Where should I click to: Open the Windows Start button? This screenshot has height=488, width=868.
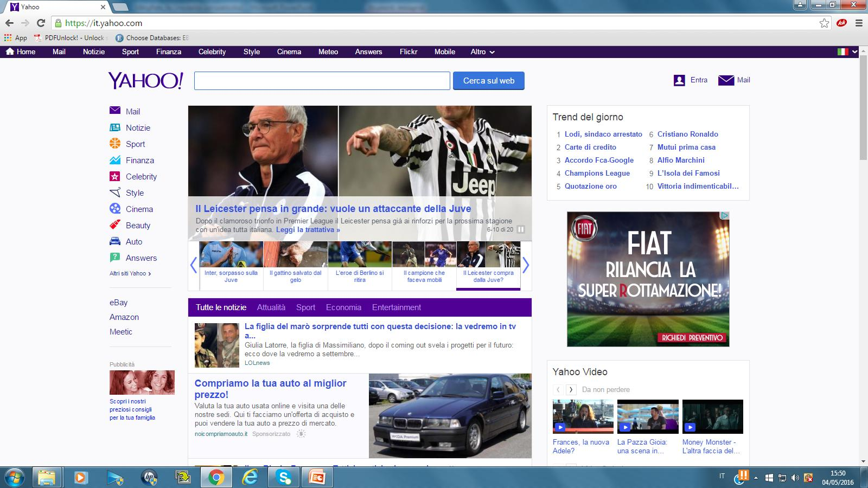click(14, 478)
